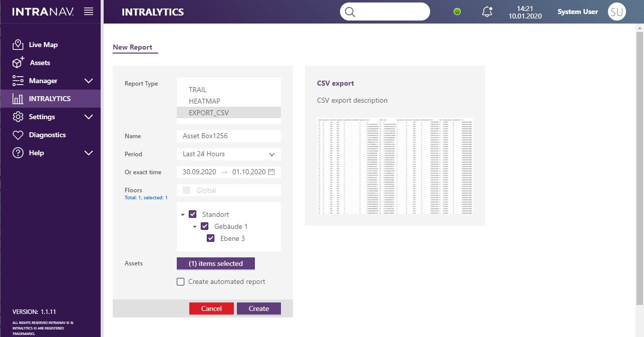This screenshot has width=644, height=337.
Task: Open the calendar date picker icon
Action: click(271, 172)
